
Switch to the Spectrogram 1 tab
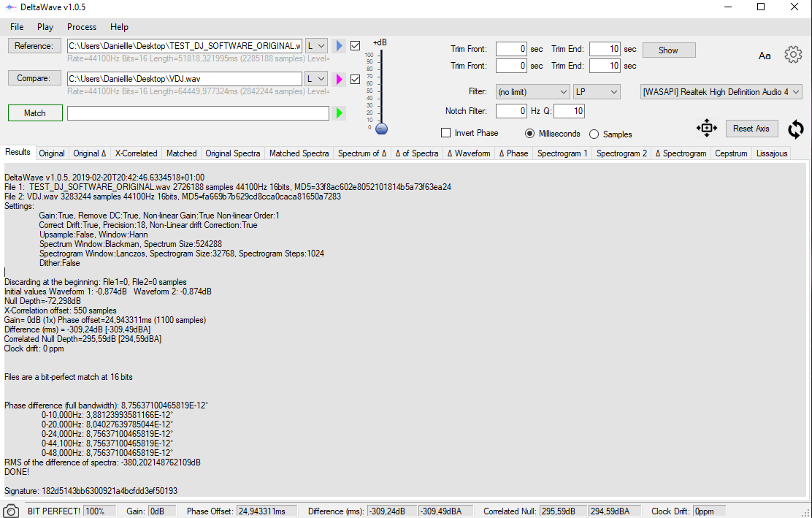pos(562,153)
